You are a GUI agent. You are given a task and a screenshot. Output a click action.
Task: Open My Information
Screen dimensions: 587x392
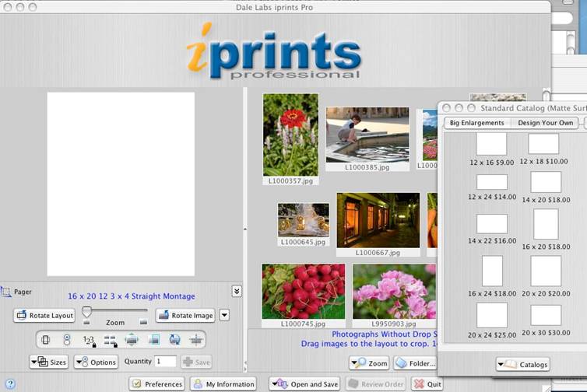tap(223, 383)
